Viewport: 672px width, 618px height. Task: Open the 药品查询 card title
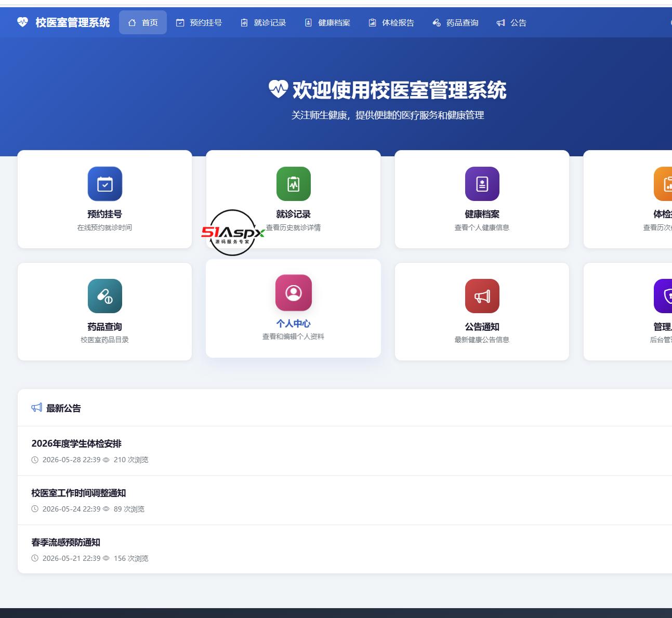[105, 327]
